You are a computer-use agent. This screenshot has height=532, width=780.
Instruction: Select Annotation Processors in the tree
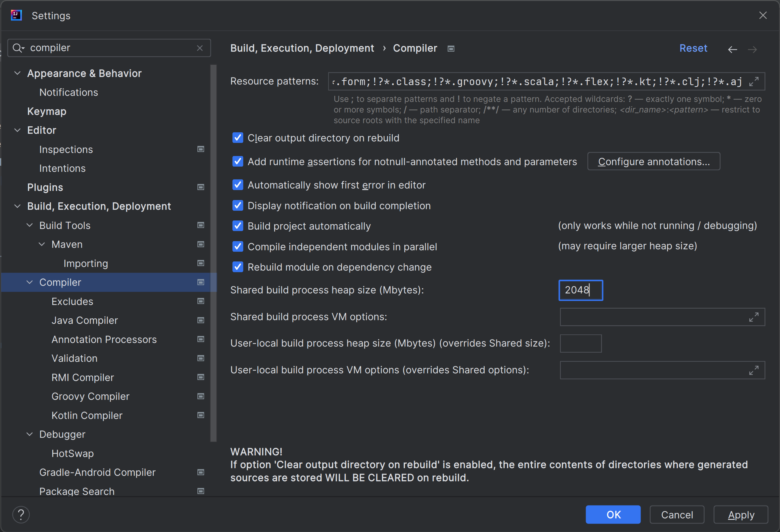(x=104, y=340)
